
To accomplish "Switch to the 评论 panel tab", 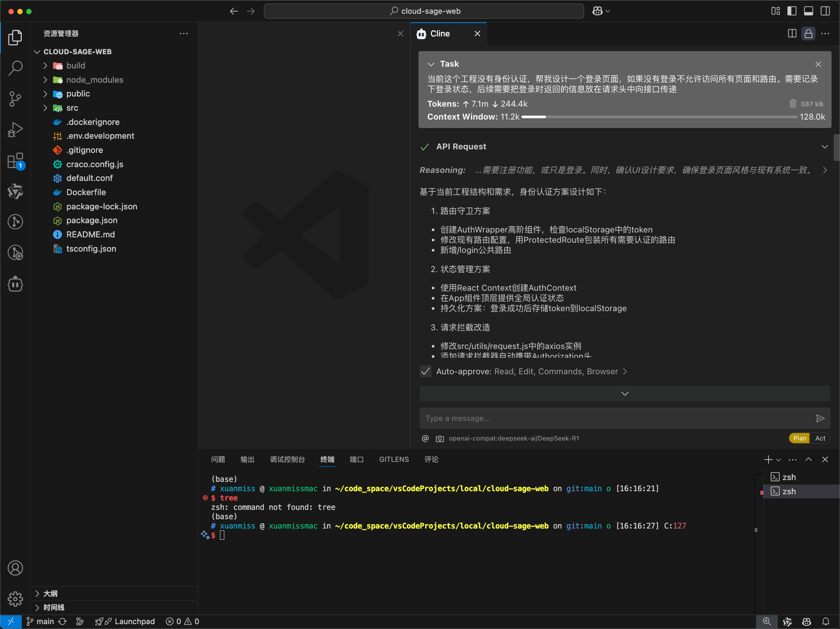I will 431,460.
